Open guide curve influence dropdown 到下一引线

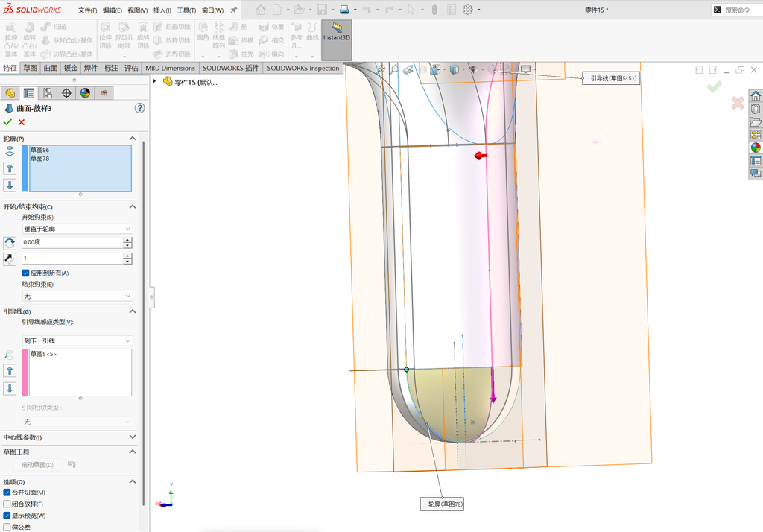click(x=77, y=341)
